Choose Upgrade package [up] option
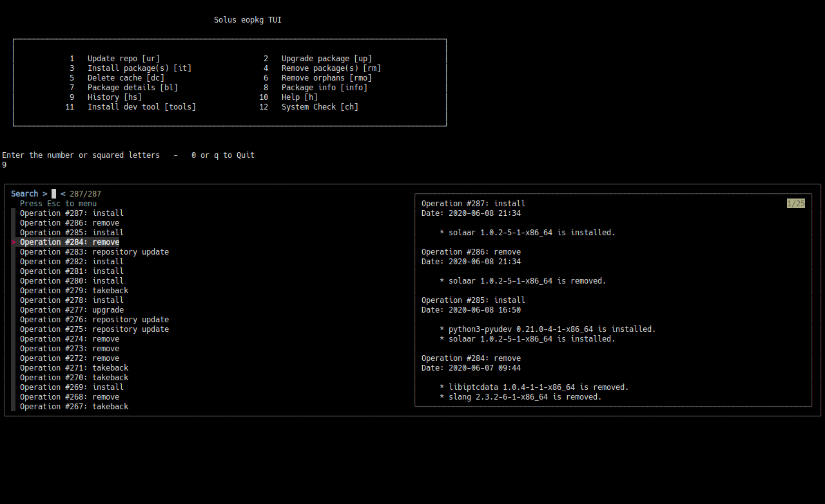This screenshot has height=504, width=825. [x=326, y=59]
